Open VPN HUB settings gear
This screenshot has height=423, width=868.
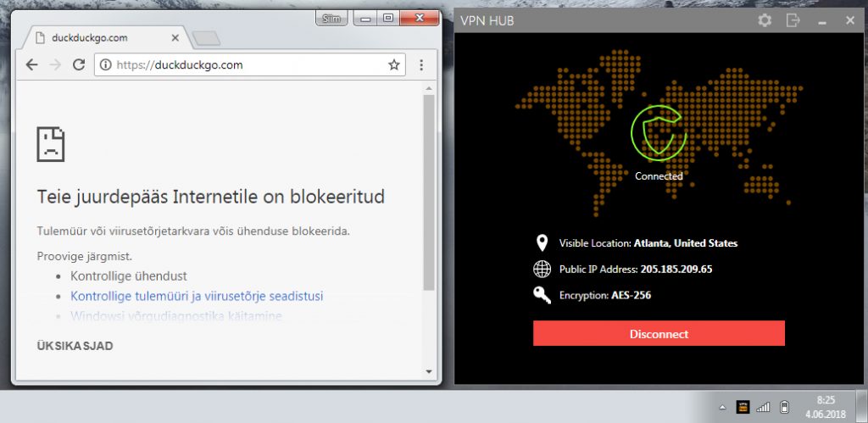[765, 20]
